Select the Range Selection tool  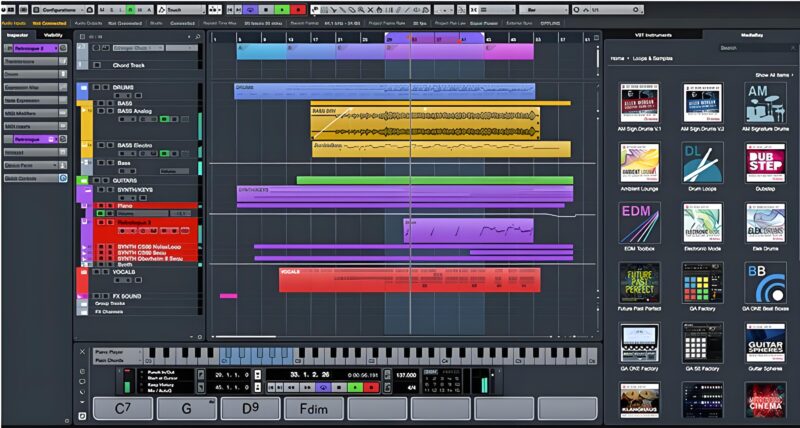(x=325, y=10)
